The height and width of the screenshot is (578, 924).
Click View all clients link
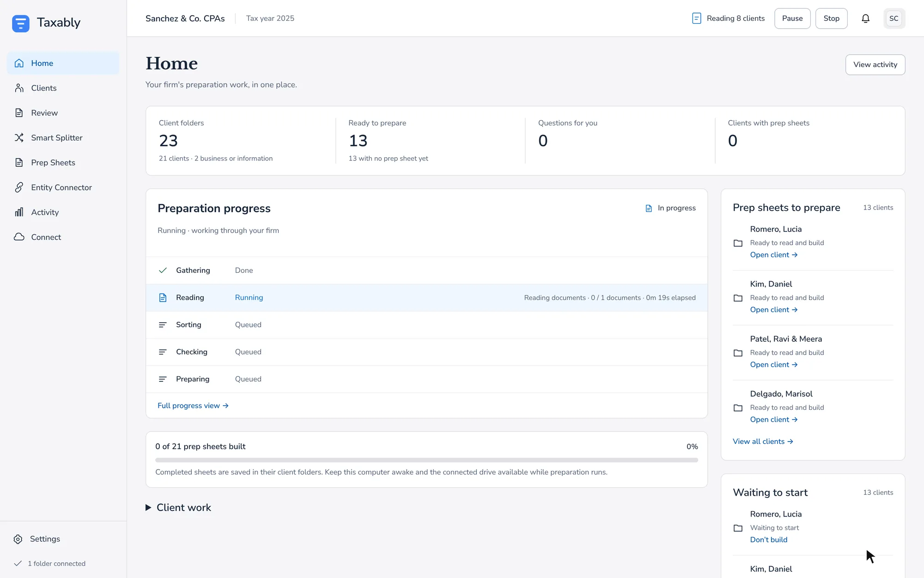click(x=763, y=442)
